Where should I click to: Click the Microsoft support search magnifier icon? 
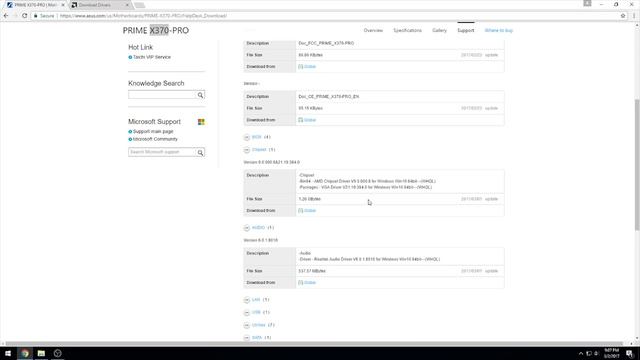200,152
